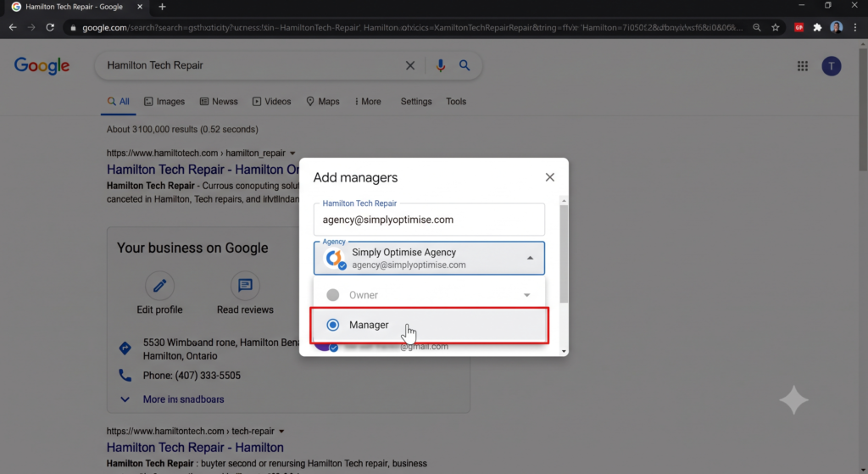
Task: Bookmark this page with the star icon
Action: (776, 27)
